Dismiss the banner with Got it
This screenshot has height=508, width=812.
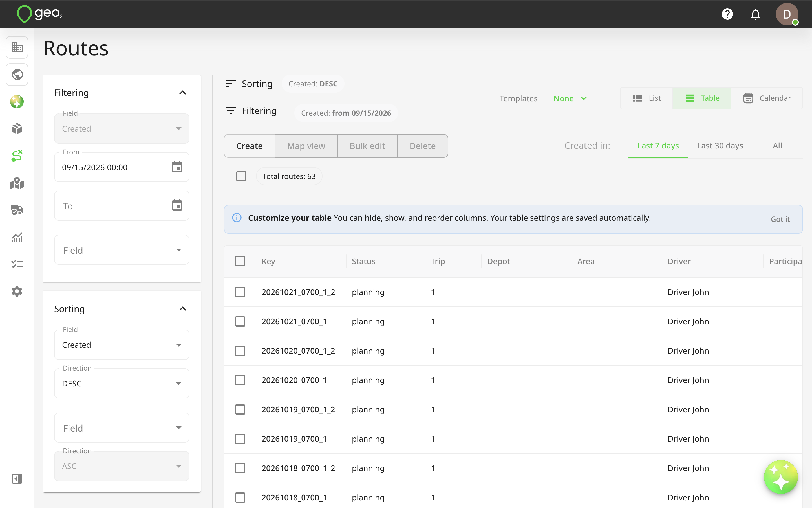click(780, 219)
